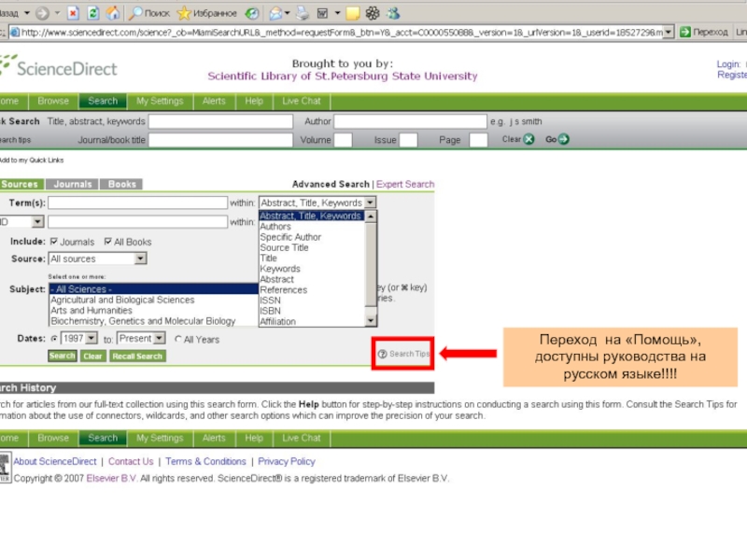Click the browser Forward arrow button
This screenshot has height=560, width=747.
tap(42, 13)
